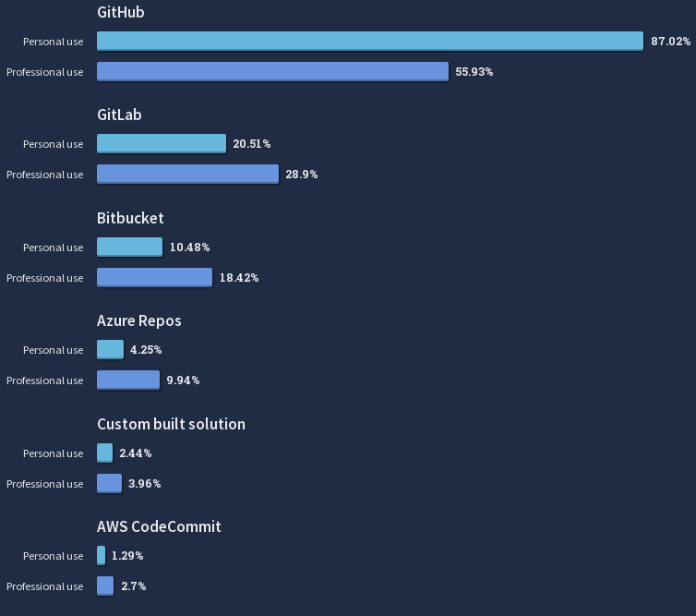Click the GitHub heading
696x616 pixels.
tap(121, 12)
